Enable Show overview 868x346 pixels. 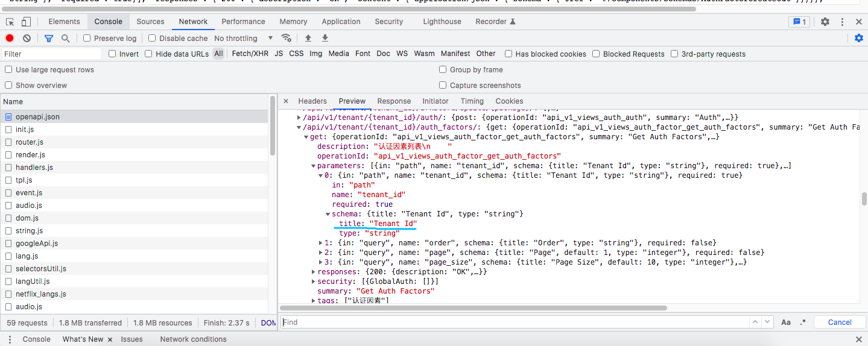coord(8,85)
